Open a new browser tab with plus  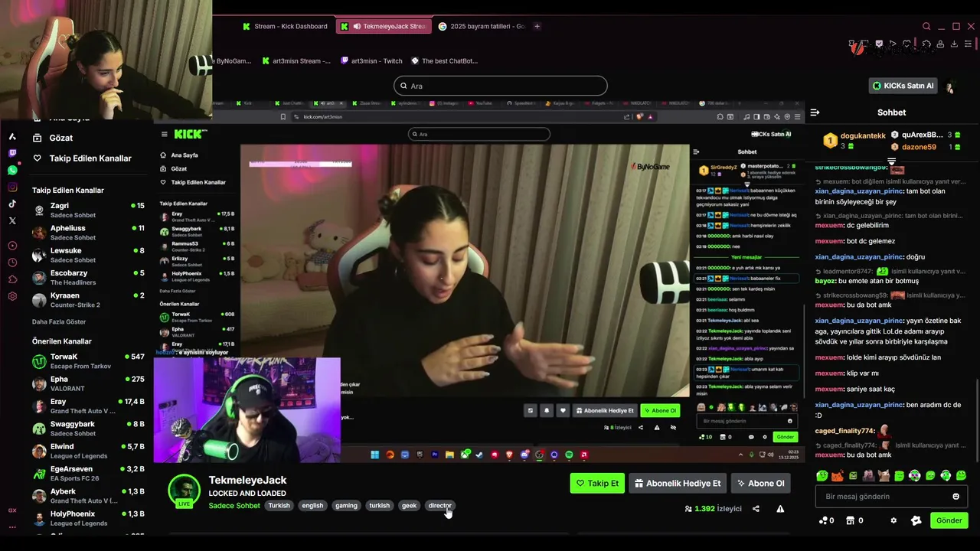537,26
